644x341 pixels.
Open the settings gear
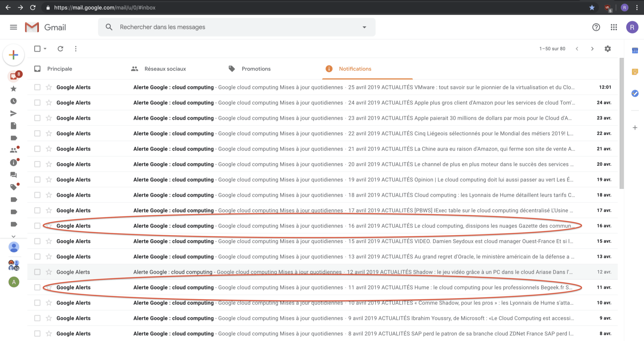608,49
